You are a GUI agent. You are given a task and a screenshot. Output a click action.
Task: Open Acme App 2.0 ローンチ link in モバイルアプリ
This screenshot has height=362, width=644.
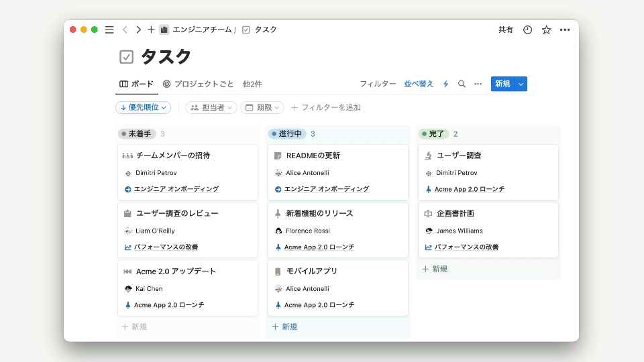point(319,305)
